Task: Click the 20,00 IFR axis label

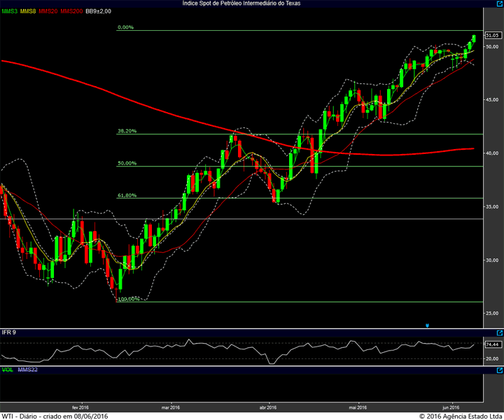Action: click(492, 359)
